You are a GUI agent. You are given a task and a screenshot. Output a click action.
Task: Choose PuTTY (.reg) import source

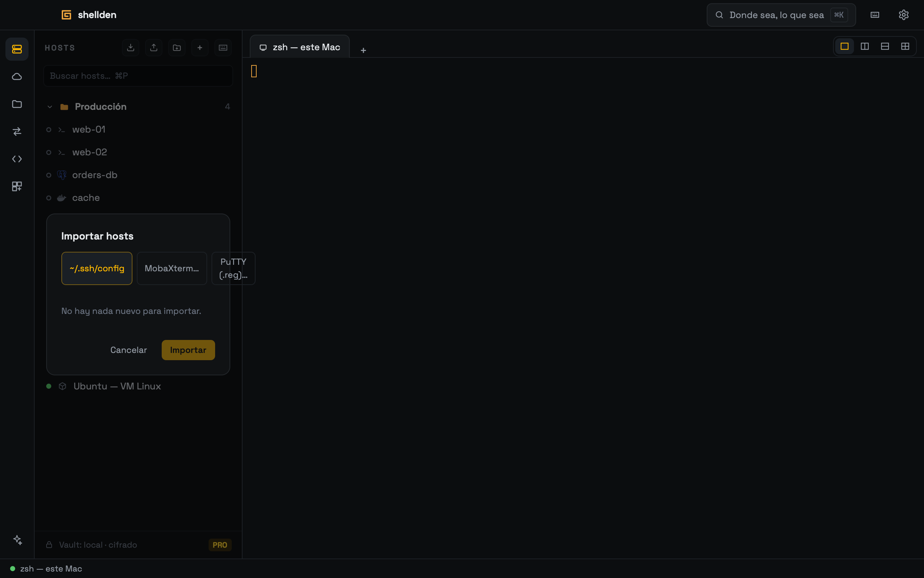(x=233, y=268)
